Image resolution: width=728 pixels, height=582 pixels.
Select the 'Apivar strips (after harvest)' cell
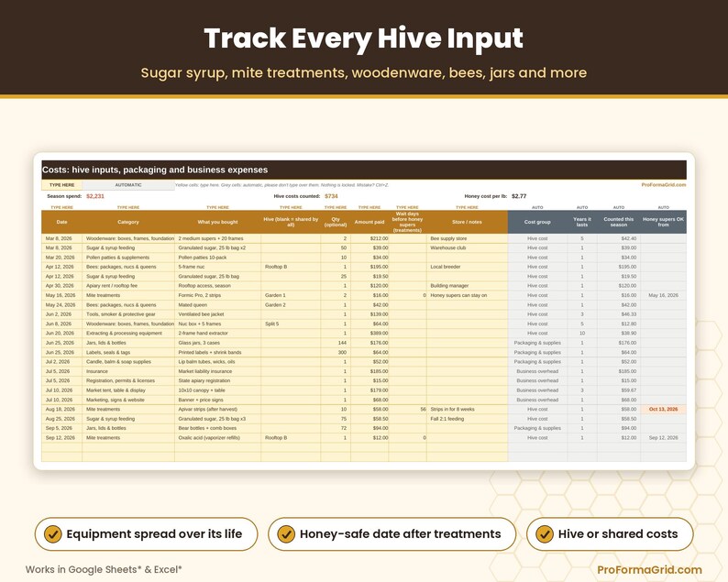coord(217,410)
